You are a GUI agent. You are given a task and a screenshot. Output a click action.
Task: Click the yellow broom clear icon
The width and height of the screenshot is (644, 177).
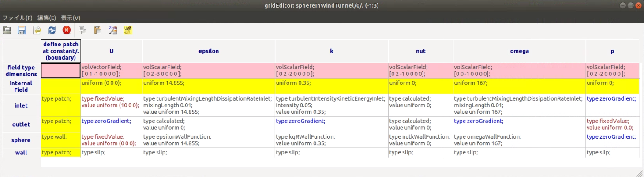(x=128, y=30)
